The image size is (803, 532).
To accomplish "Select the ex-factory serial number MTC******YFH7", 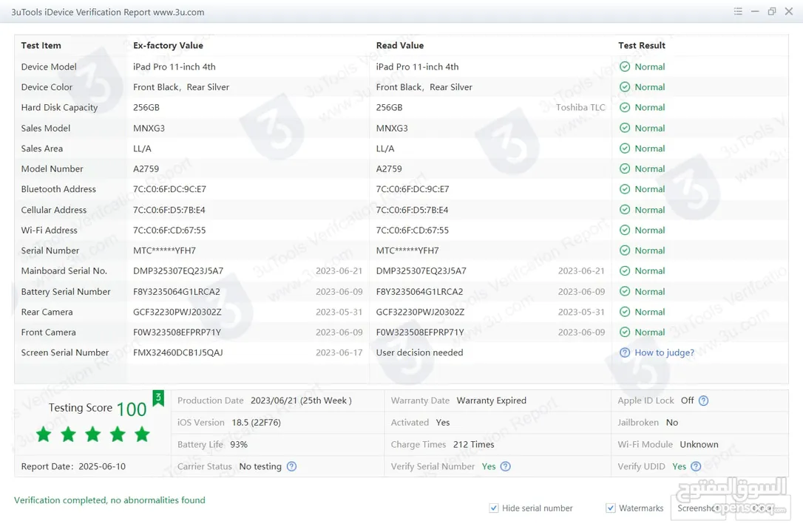I will click(164, 250).
